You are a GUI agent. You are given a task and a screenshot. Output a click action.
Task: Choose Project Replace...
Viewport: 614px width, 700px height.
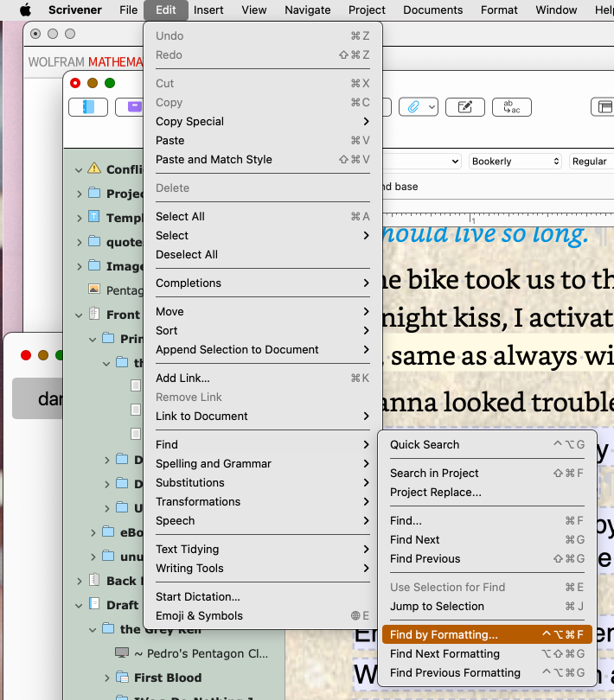point(487,492)
